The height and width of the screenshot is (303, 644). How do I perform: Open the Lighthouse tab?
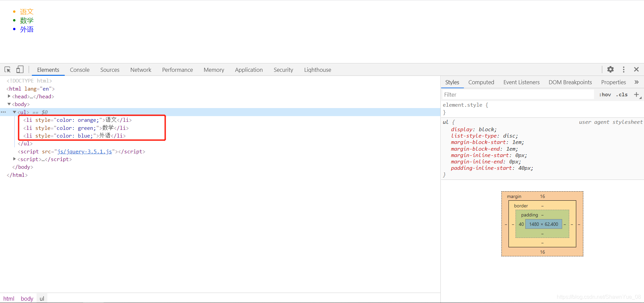(x=318, y=70)
